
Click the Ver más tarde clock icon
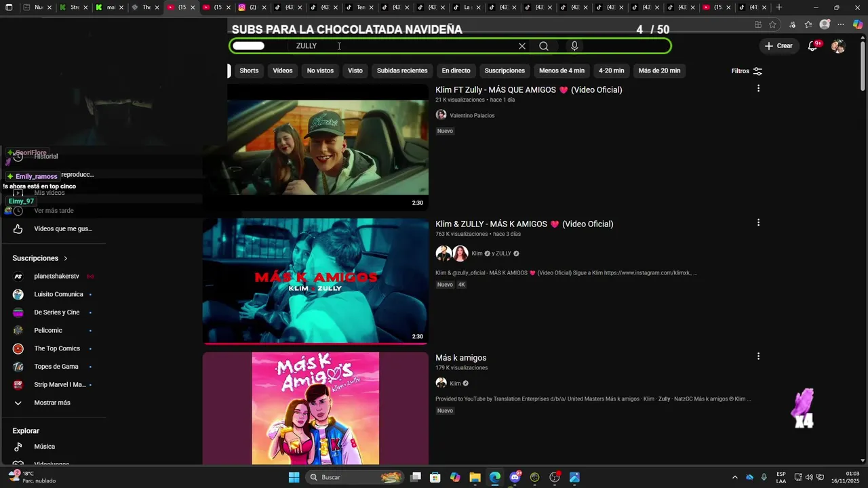pos(18,211)
